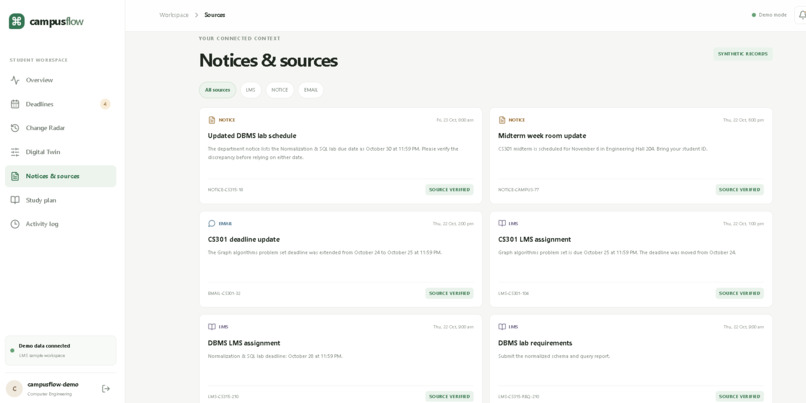Click the LMS book icon on CS301 LMS assignment
Screen dimensions: 806x403
click(x=502, y=224)
